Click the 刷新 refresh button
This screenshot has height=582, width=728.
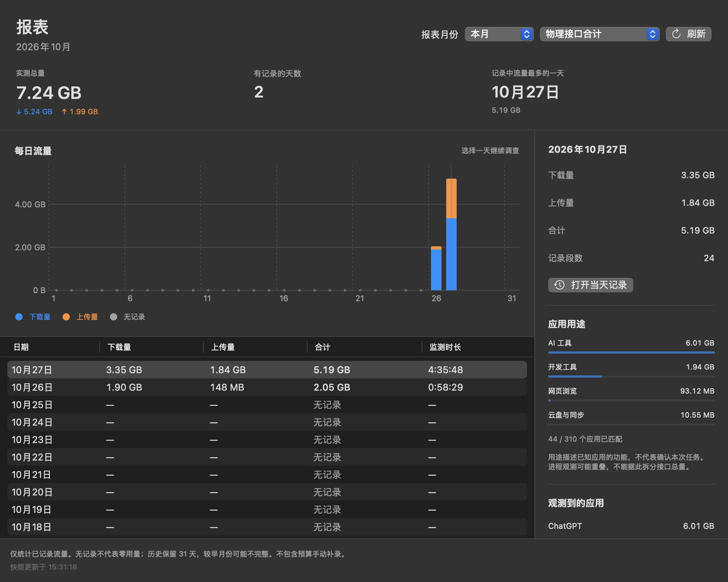pyautogui.click(x=688, y=34)
